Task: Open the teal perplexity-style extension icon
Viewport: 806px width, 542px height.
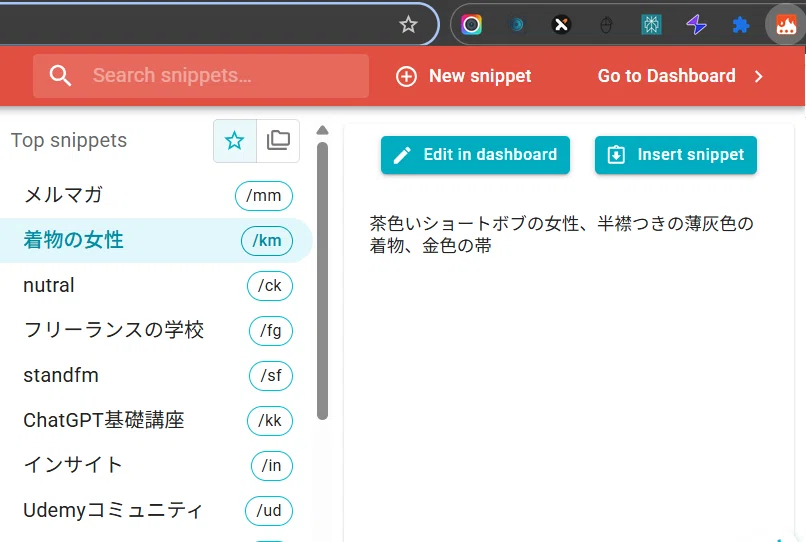Action: (x=651, y=24)
